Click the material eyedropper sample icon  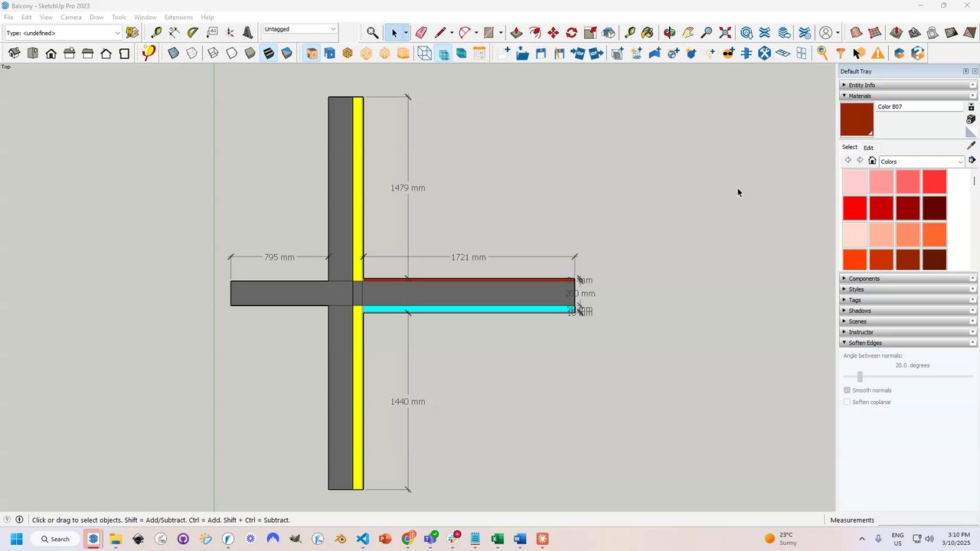click(x=971, y=145)
